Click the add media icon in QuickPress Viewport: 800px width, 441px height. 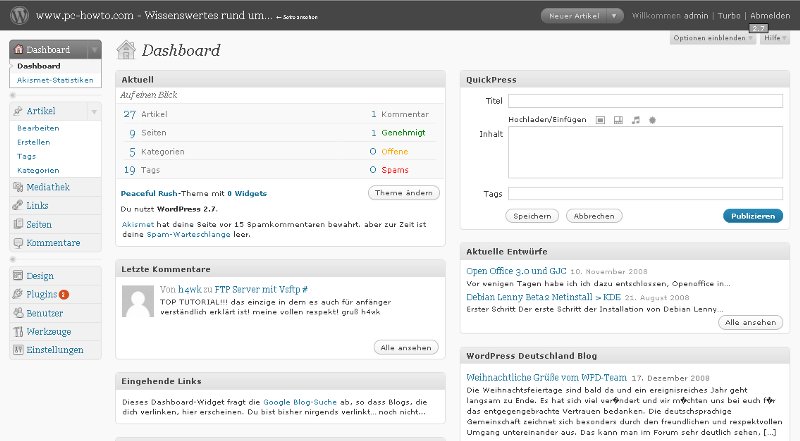coord(652,120)
